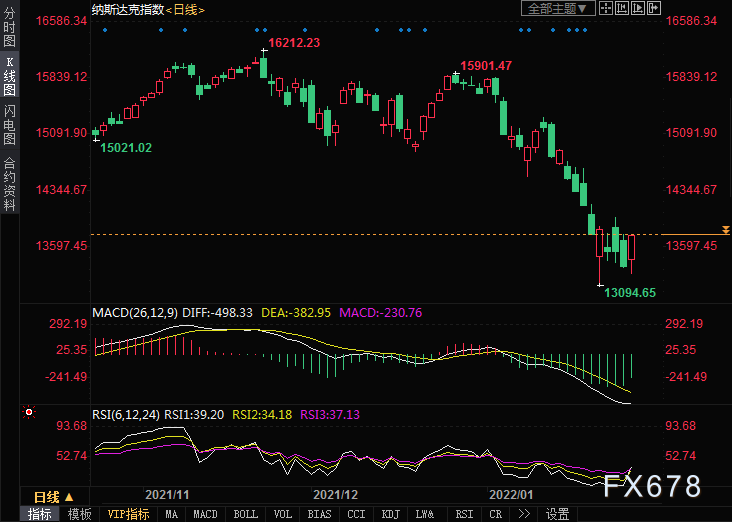
Task: Click the left axis 14344.67 price label
Action: click(62, 190)
